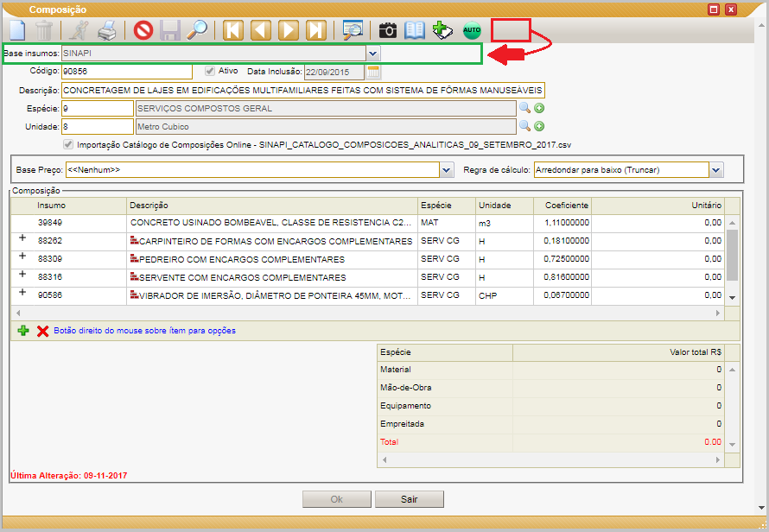
Task: Click the green AUTO button icon
Action: click(x=472, y=30)
